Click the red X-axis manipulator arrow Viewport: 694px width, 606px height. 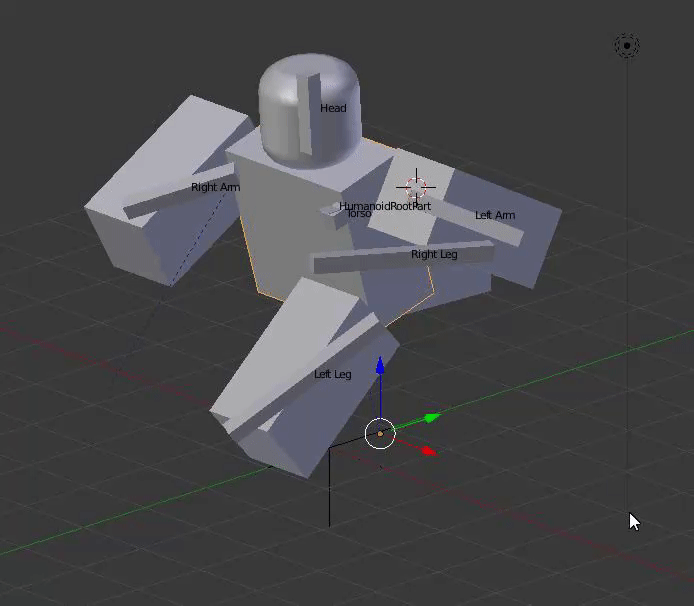tap(429, 451)
